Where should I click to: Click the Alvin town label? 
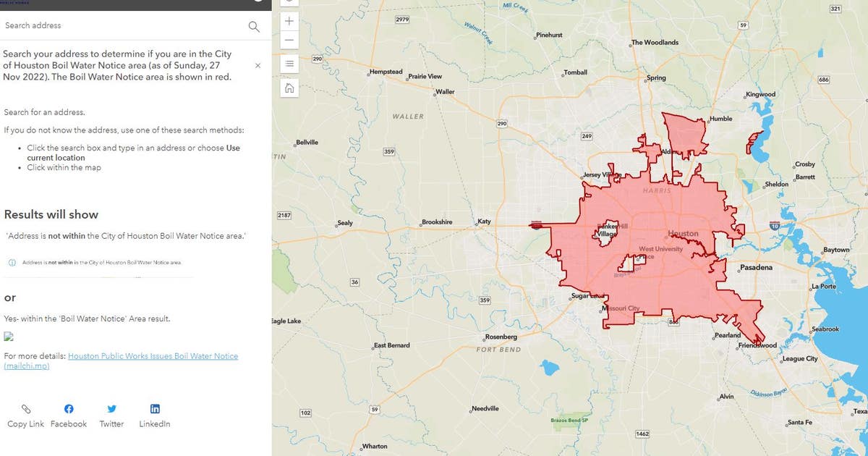(x=727, y=397)
